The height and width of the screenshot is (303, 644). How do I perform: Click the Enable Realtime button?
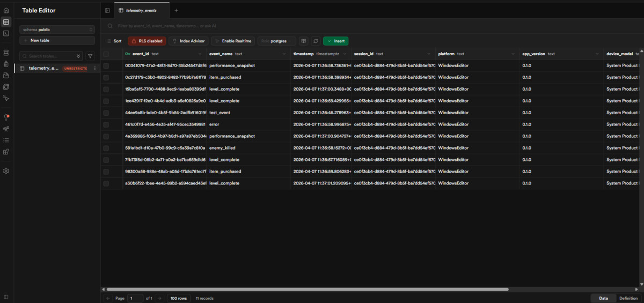point(233,41)
